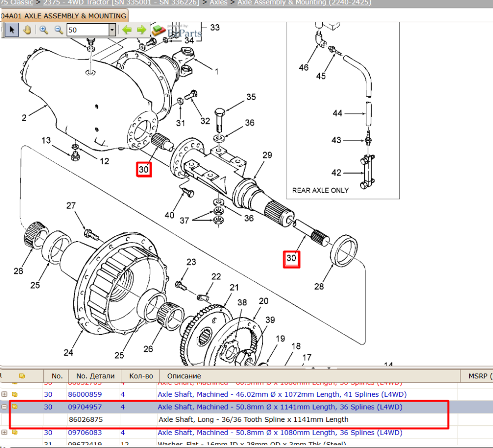Click callout number 24 on diagram
This screenshot has height=448, width=493.
coord(69,353)
